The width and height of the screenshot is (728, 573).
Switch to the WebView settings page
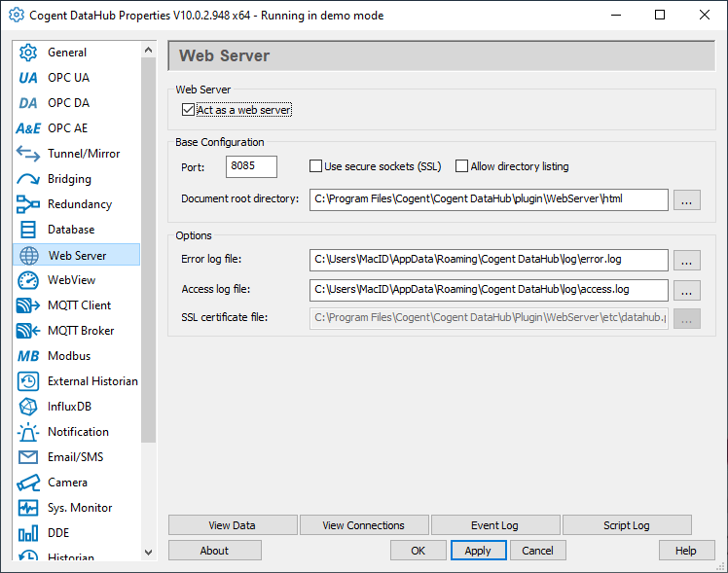tap(72, 280)
